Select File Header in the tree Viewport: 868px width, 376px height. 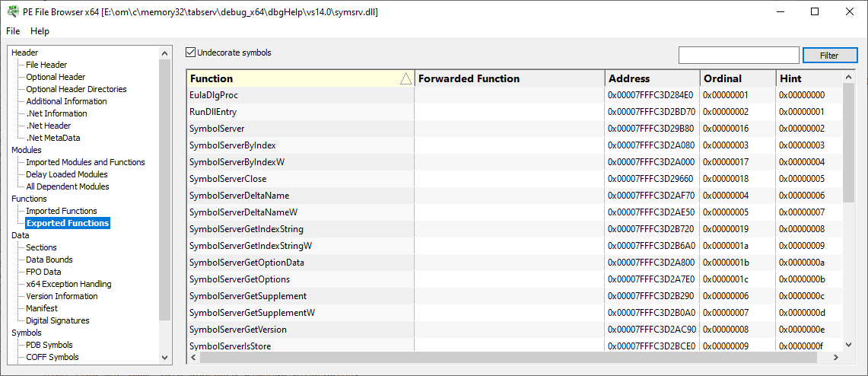(x=46, y=65)
